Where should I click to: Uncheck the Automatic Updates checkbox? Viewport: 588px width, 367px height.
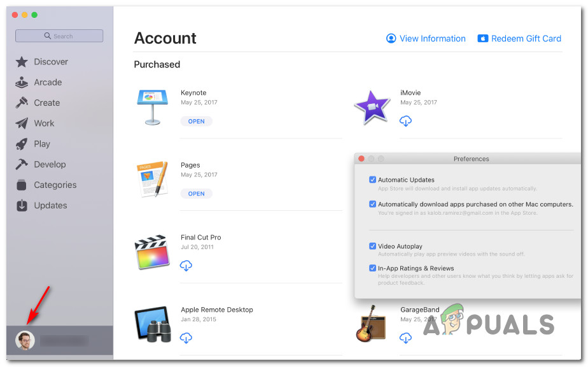coord(372,180)
